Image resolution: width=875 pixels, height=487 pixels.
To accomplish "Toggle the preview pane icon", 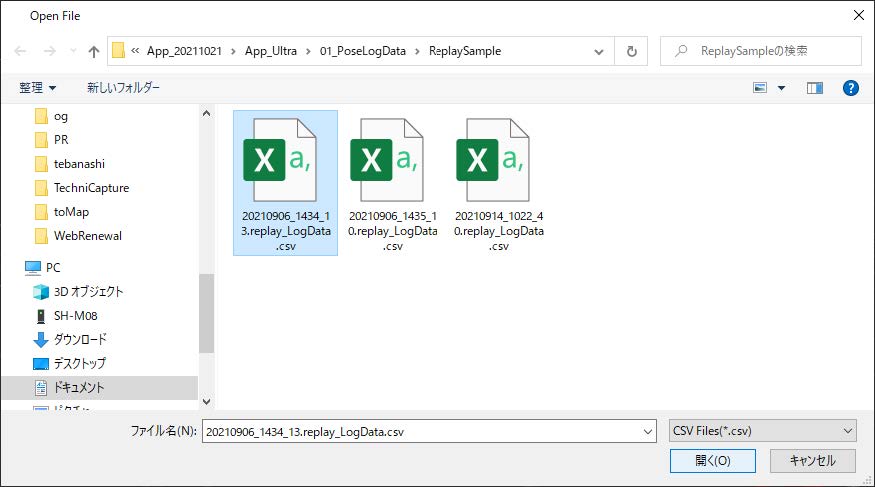I will [815, 88].
